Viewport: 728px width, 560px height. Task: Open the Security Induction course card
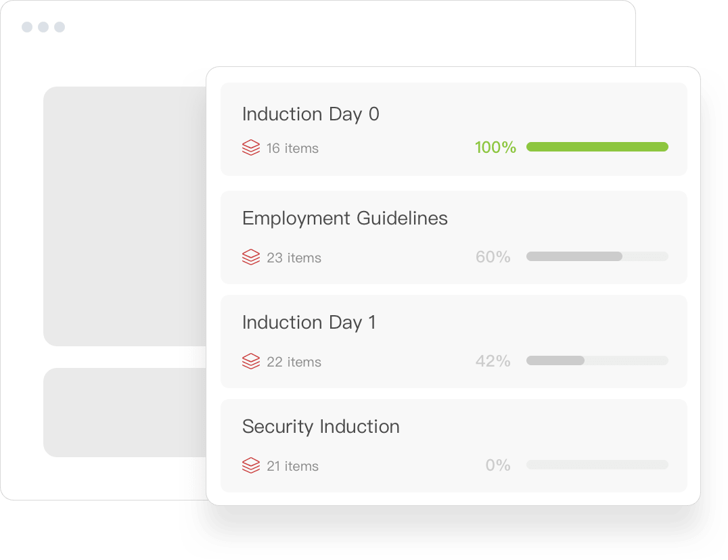453,444
